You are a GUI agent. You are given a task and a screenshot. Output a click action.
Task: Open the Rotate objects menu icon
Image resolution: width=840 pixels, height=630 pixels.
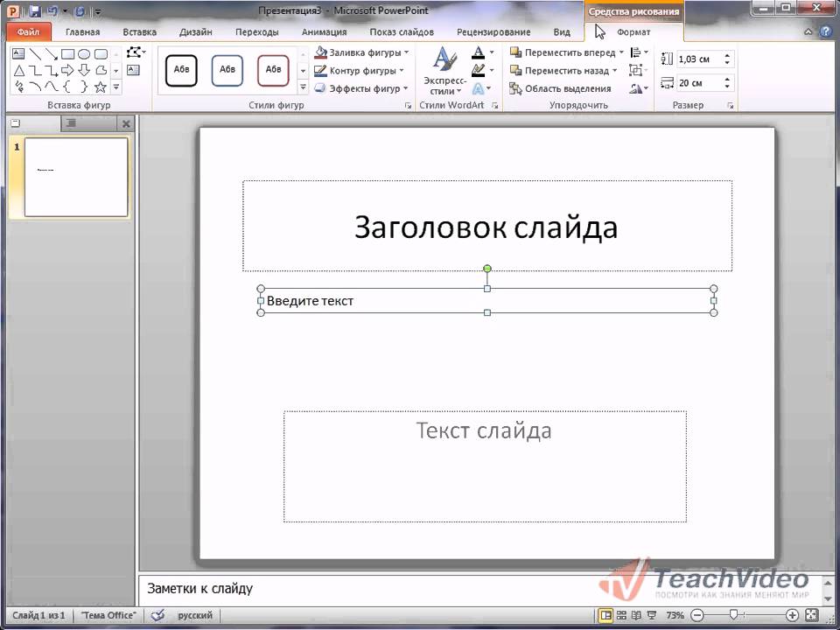638,88
